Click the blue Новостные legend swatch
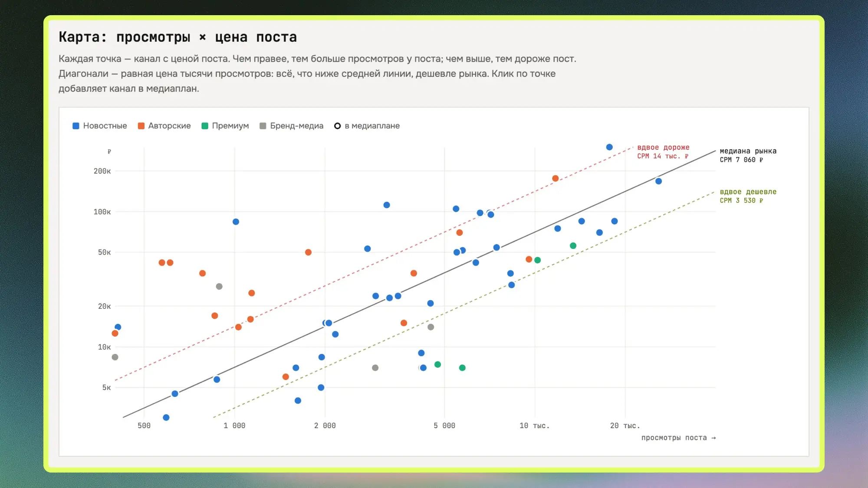The width and height of the screenshot is (868, 488). 76,126
